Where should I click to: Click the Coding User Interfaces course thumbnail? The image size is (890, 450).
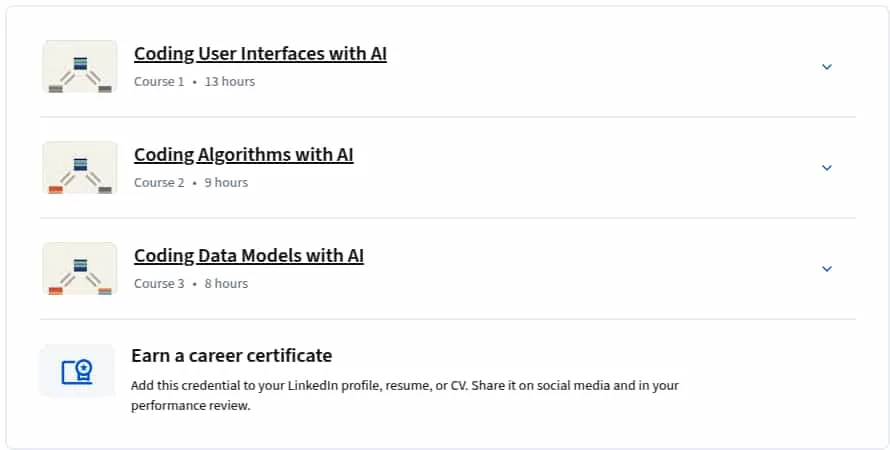[79, 67]
